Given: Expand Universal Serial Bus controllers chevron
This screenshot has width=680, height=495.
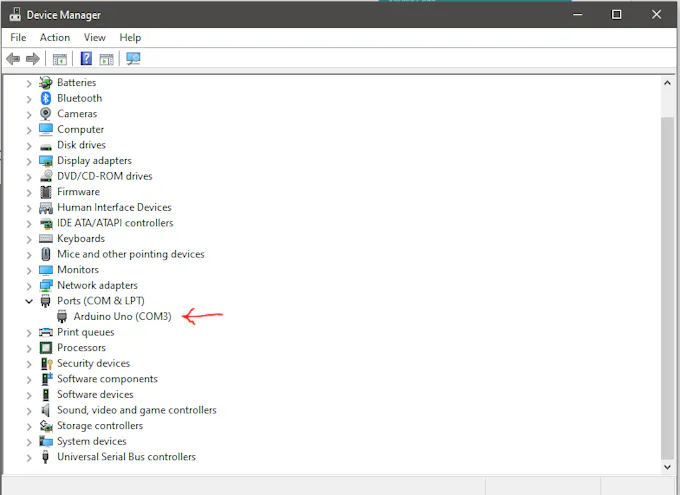Looking at the screenshot, I should pyautogui.click(x=29, y=458).
